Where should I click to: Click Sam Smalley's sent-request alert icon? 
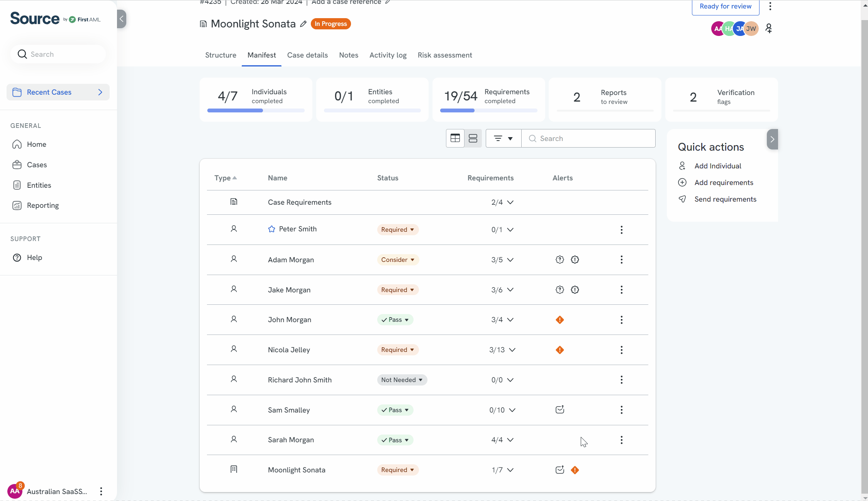click(560, 410)
